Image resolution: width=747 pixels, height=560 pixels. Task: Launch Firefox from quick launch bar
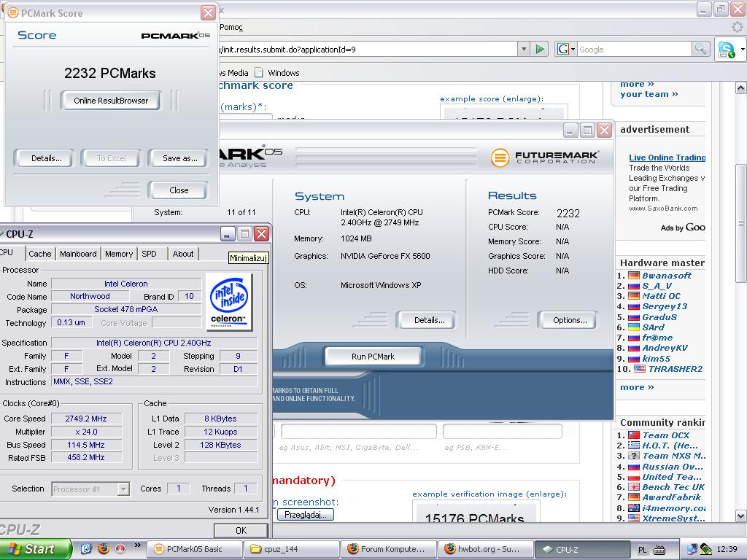click(104, 548)
